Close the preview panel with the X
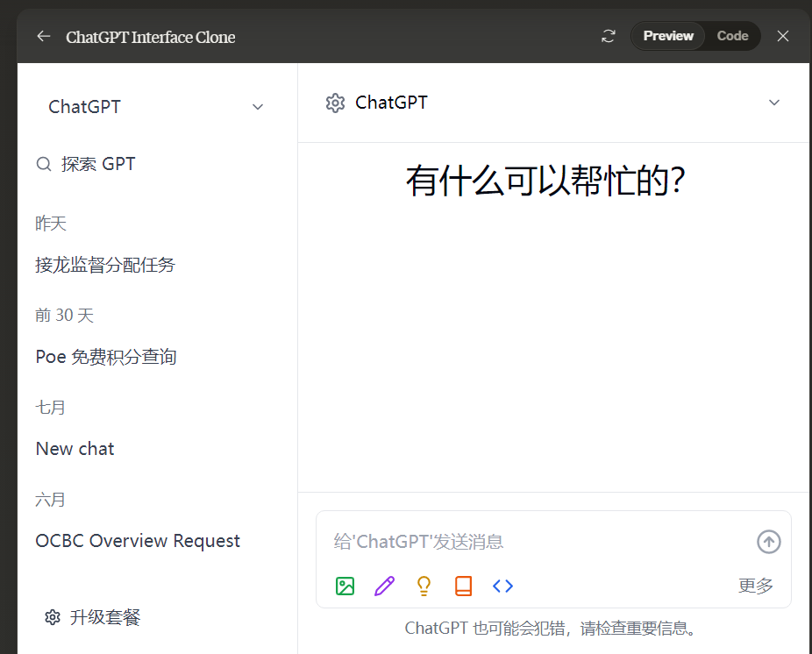This screenshot has width=812, height=654. pos(782,36)
